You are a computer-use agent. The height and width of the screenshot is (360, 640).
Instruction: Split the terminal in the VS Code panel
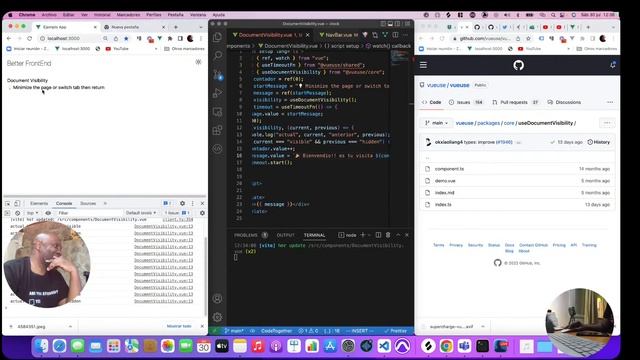tap(378, 235)
